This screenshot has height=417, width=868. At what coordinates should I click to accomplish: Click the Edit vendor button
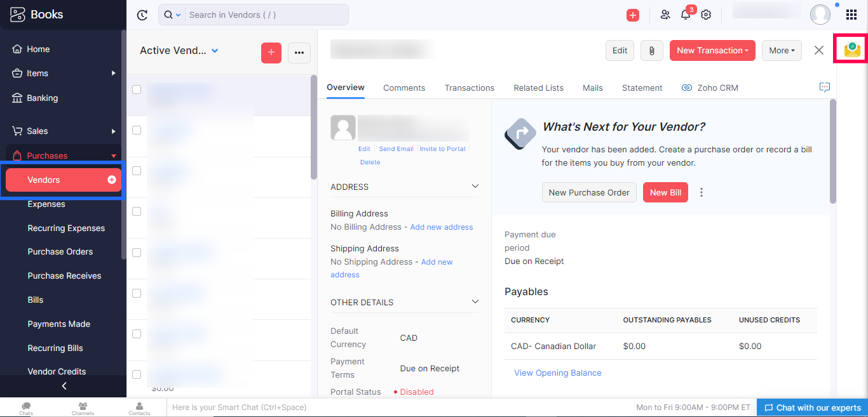pos(620,51)
